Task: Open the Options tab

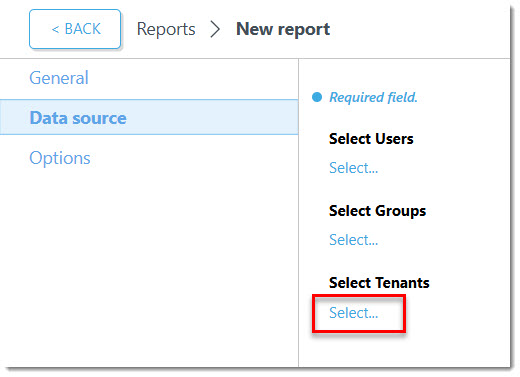Action: click(60, 158)
